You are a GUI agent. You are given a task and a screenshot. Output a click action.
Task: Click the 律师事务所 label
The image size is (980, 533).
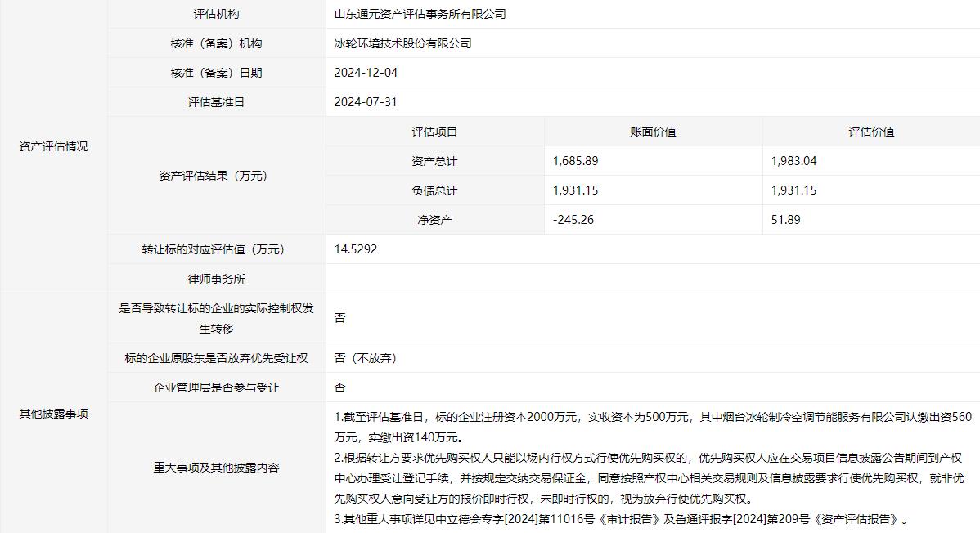click(216, 279)
